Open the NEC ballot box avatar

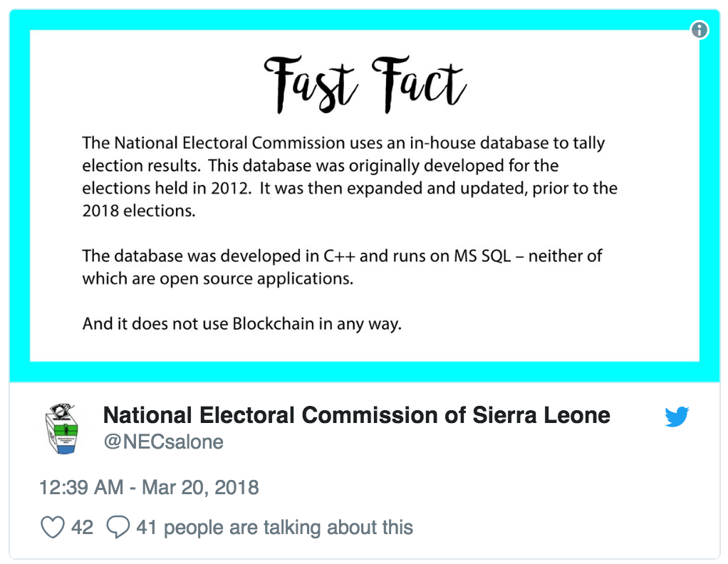pyautogui.click(x=62, y=429)
